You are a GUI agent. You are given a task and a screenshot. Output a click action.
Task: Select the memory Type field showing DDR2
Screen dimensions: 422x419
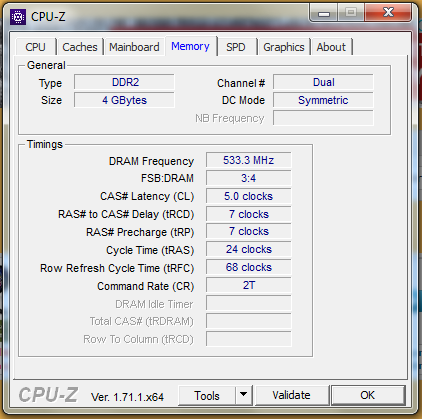124,82
